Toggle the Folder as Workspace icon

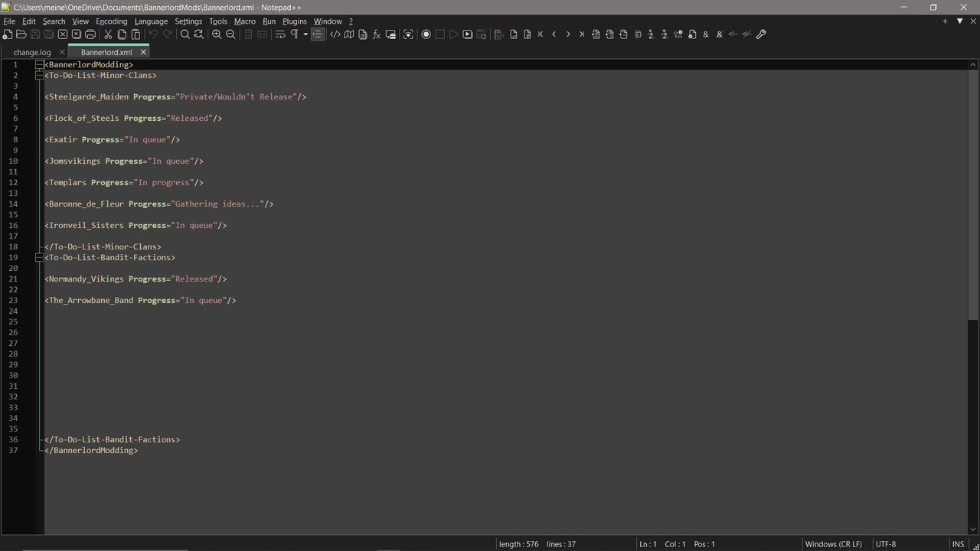tap(390, 34)
